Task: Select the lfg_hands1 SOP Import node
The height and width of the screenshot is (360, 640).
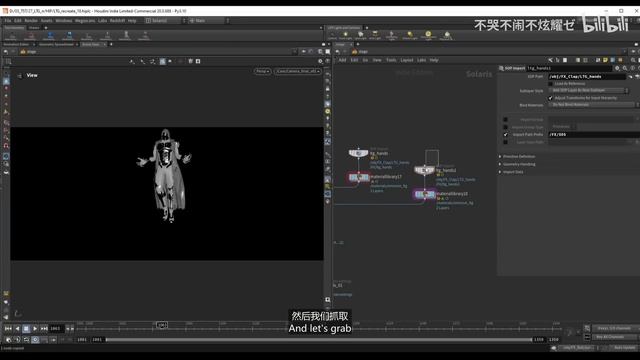Action: pyautogui.click(x=424, y=170)
